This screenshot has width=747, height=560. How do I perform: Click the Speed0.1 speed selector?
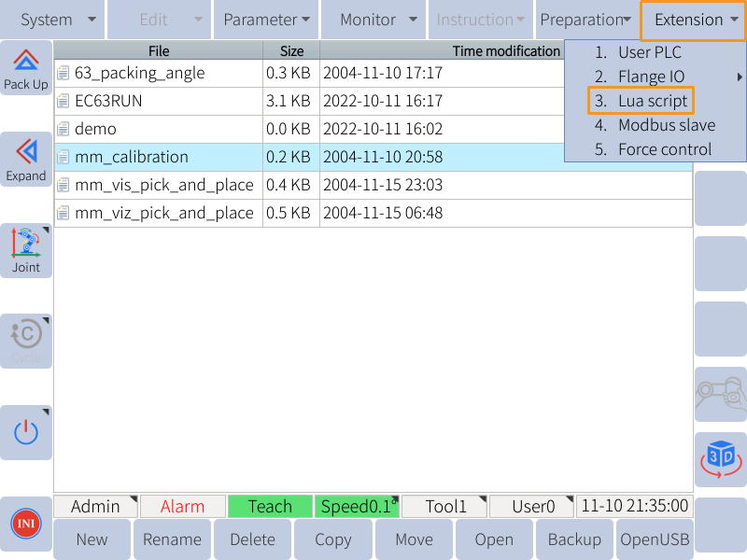(357, 506)
